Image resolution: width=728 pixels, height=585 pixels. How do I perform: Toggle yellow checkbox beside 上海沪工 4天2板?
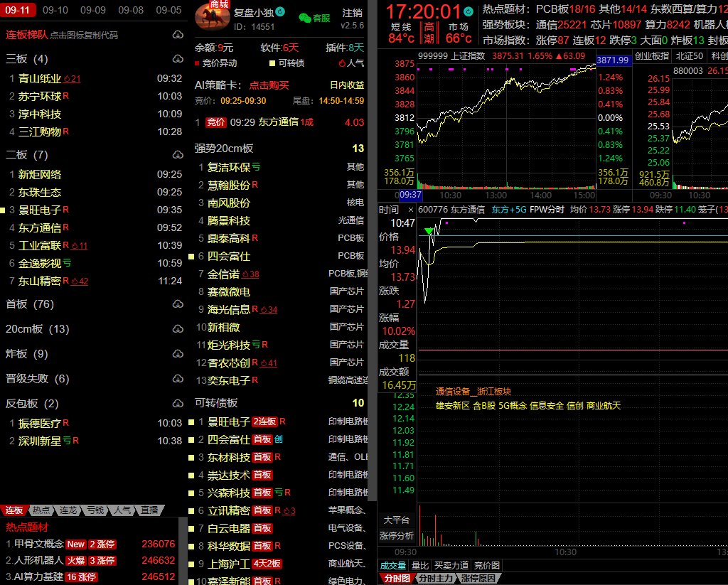191,564
